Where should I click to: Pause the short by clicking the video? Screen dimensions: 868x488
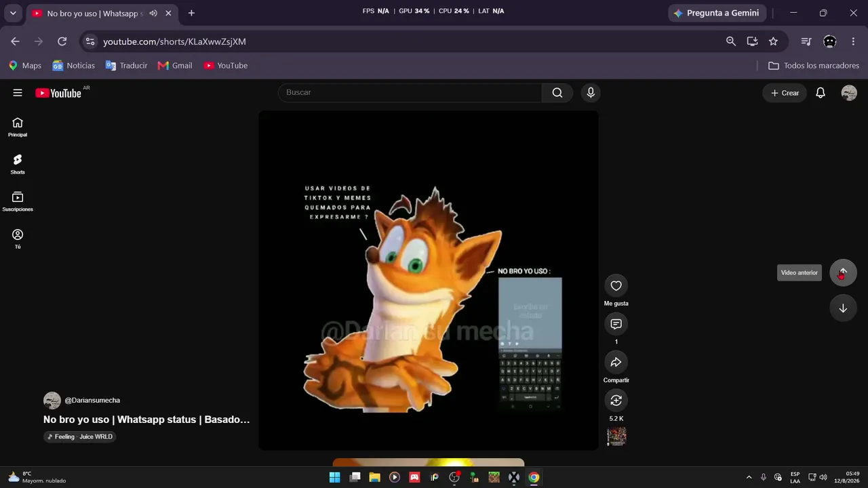pyautogui.click(x=429, y=281)
